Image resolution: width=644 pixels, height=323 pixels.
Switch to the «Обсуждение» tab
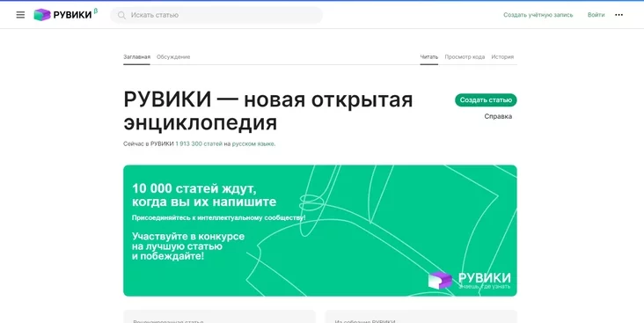tap(173, 57)
